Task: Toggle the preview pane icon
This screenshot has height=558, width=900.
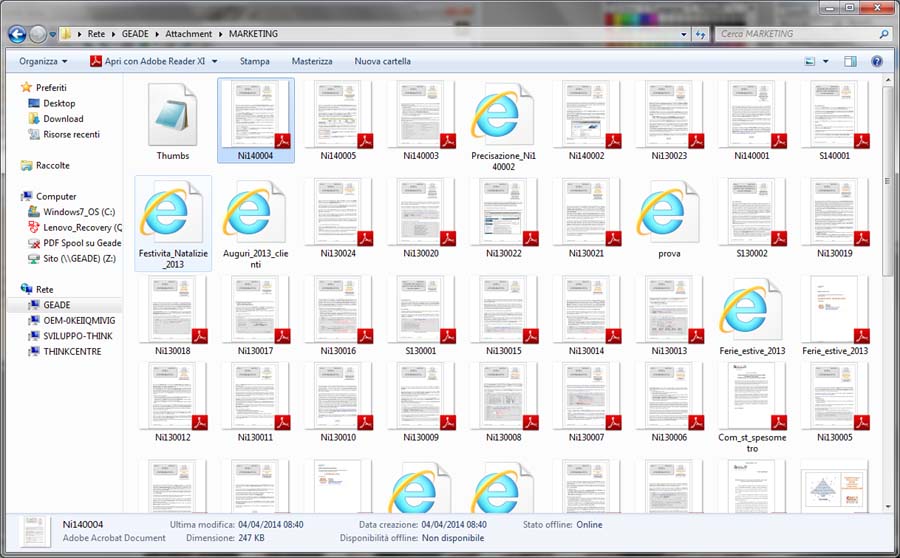Action: click(x=850, y=62)
